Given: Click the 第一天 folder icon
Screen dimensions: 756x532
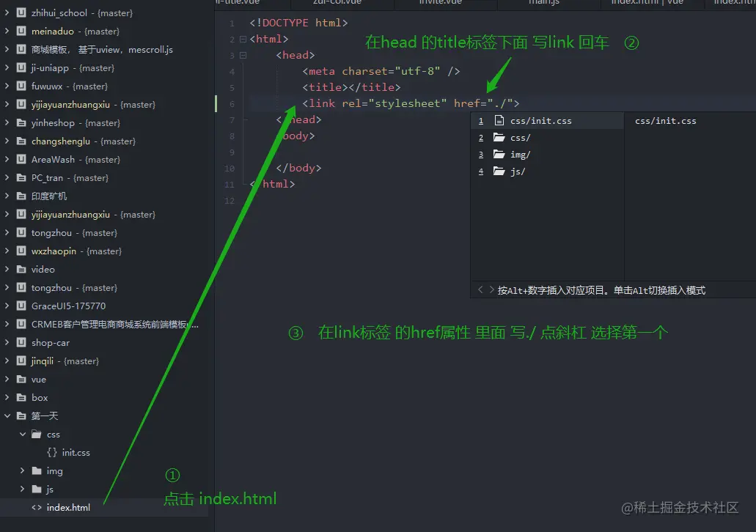Looking at the screenshot, I should click(x=21, y=415).
